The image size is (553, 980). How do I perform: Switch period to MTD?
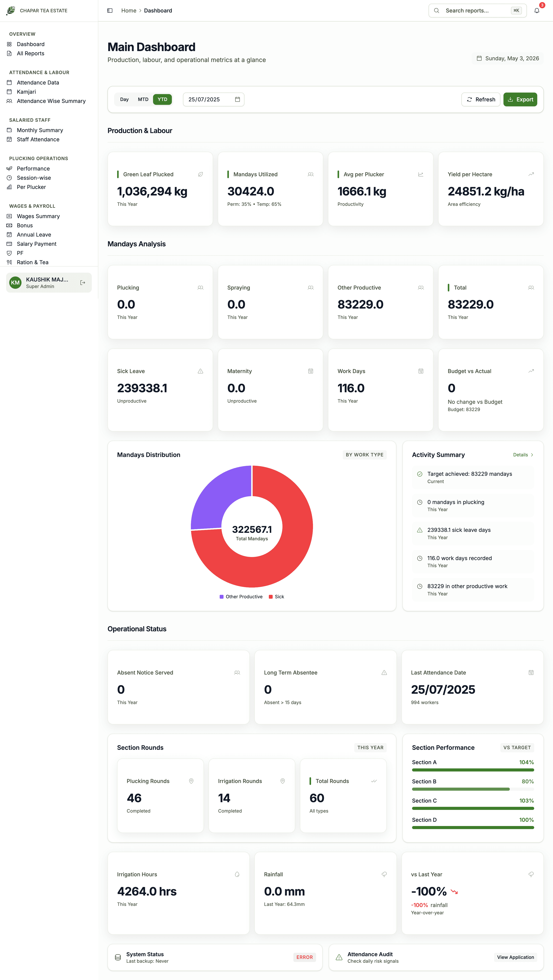coord(143,99)
